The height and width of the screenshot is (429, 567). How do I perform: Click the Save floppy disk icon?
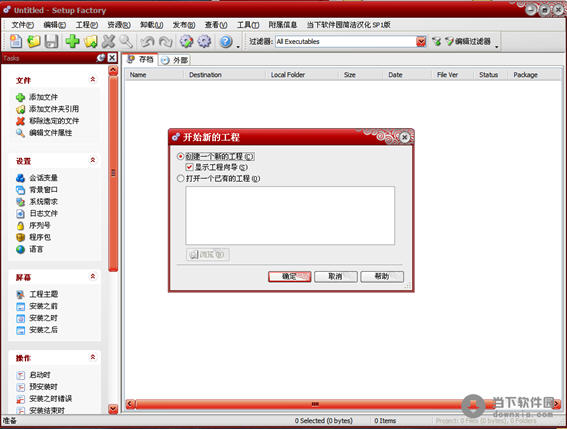click(x=51, y=41)
